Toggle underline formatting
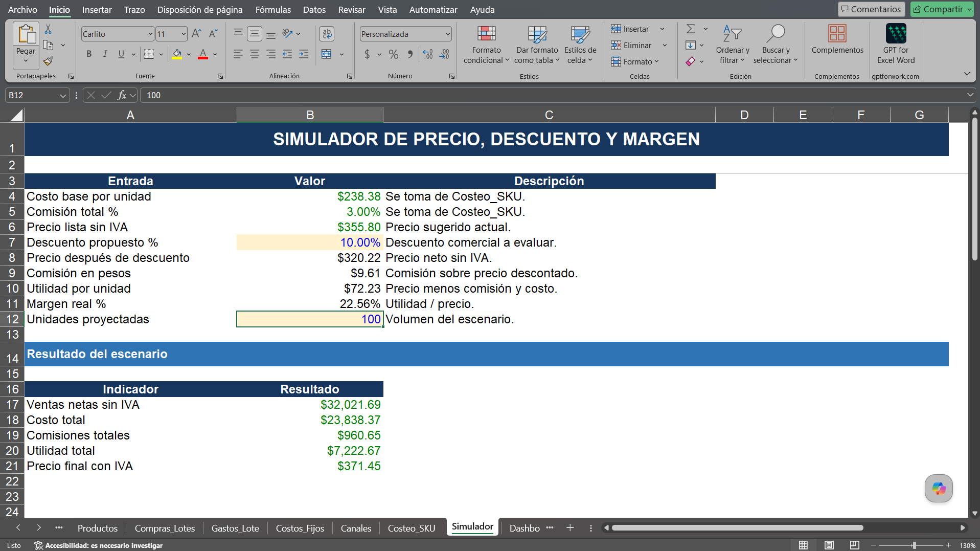 tap(121, 54)
